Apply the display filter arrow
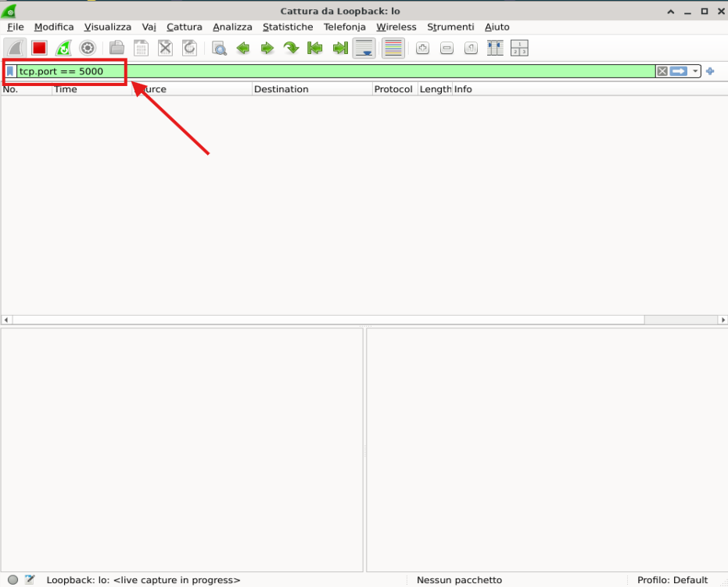 tap(678, 71)
